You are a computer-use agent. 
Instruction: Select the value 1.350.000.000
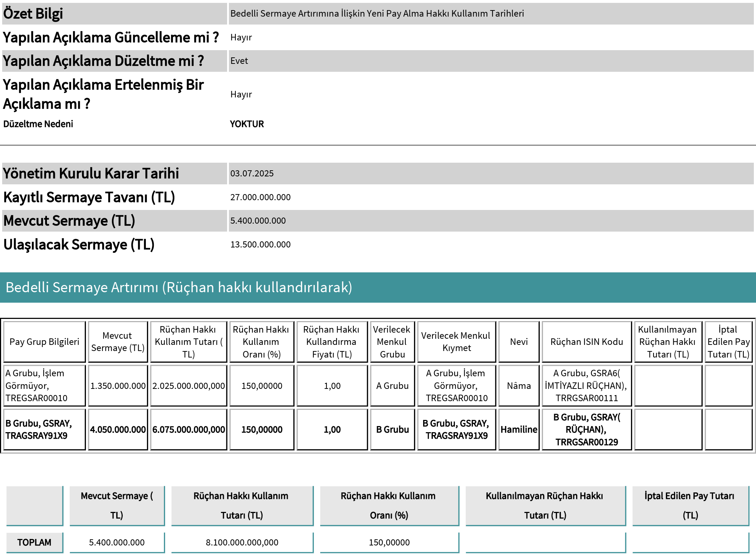tap(118, 386)
